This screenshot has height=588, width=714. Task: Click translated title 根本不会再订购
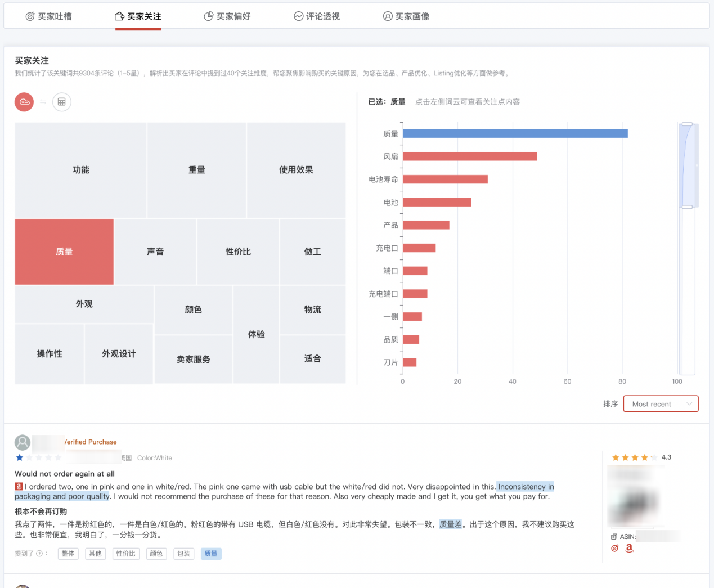point(41,511)
